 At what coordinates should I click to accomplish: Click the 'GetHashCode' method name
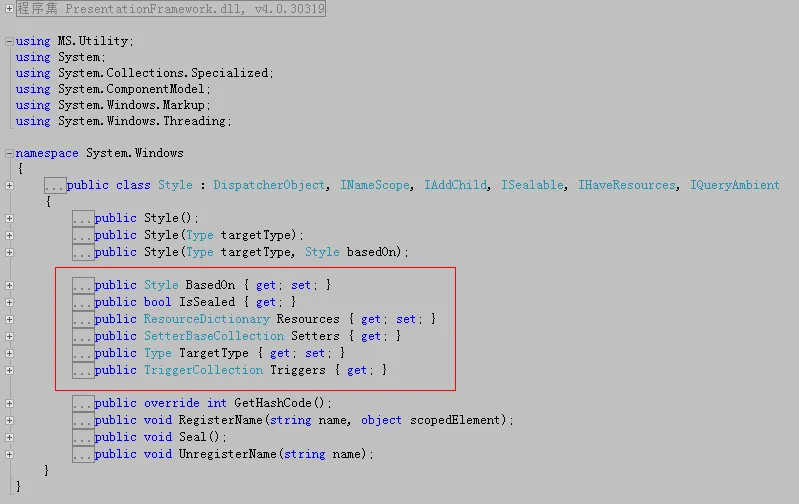pos(273,403)
